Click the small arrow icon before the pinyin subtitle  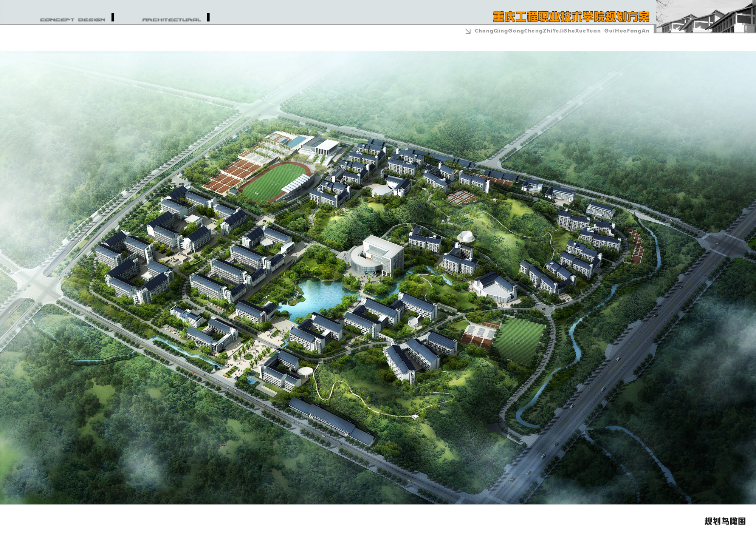pyautogui.click(x=468, y=31)
